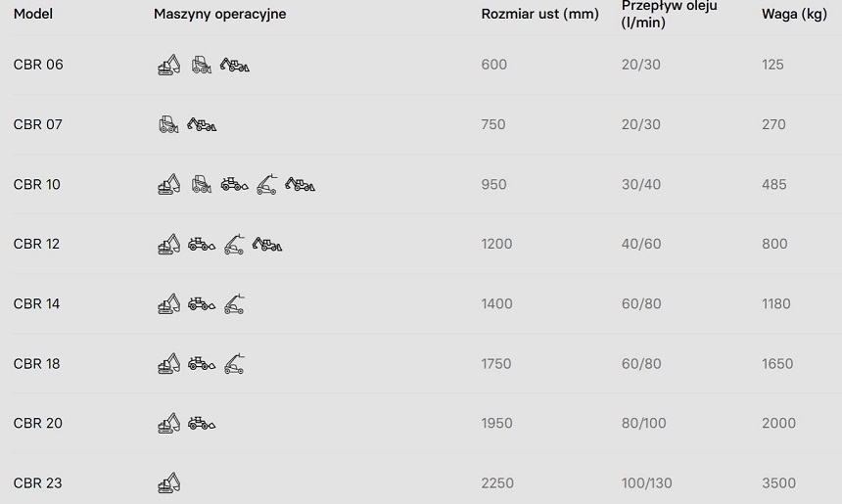This screenshot has height=504, width=842.
Task: Click the telehandler icon in the CBR 10 row
Action: [x=266, y=184]
